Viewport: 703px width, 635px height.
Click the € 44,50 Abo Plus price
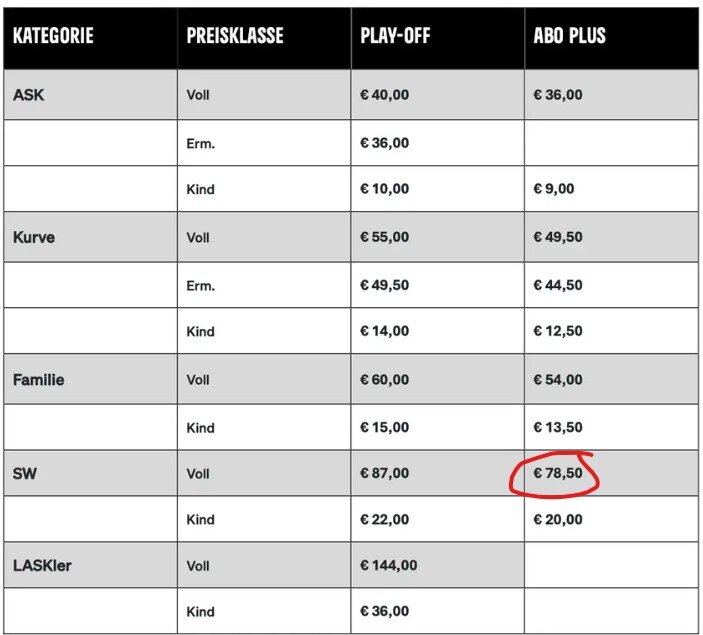coord(558,285)
